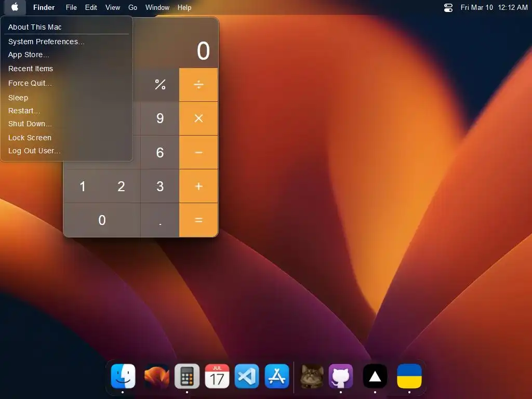Open the Go menu
This screenshot has height=399, width=532.
[132, 7]
